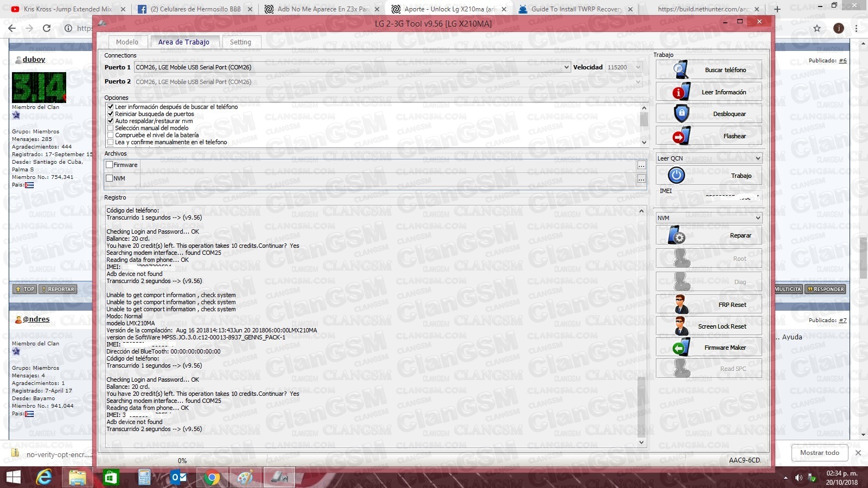Open new browser tab with plus
868x488 pixels.
777,9
